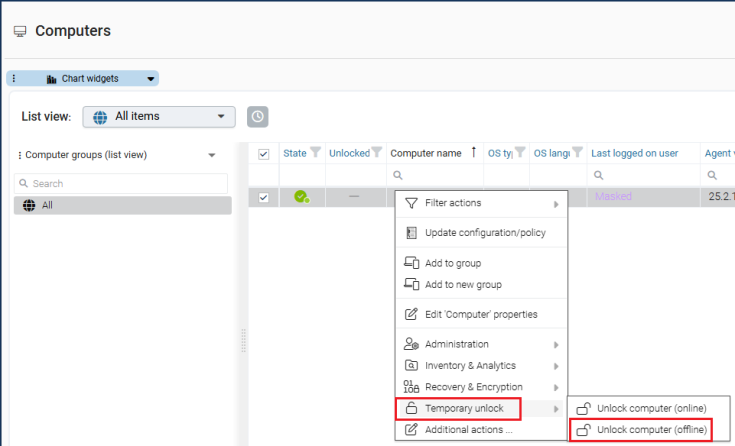Image resolution: width=735 pixels, height=446 pixels.
Task: Click the clock history icon beside list view
Action: [257, 117]
